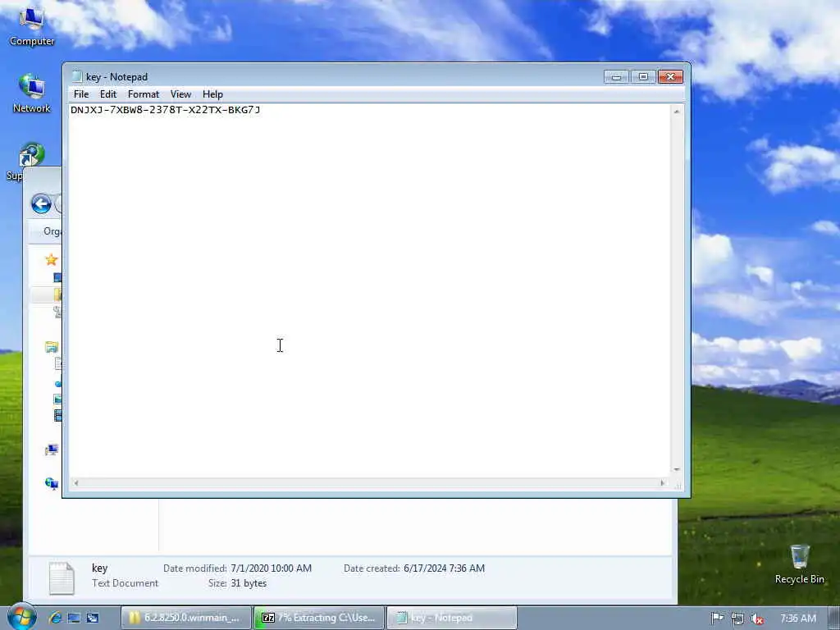
Task: Click Notepad vertical scrollbar up arrow
Action: (677, 112)
